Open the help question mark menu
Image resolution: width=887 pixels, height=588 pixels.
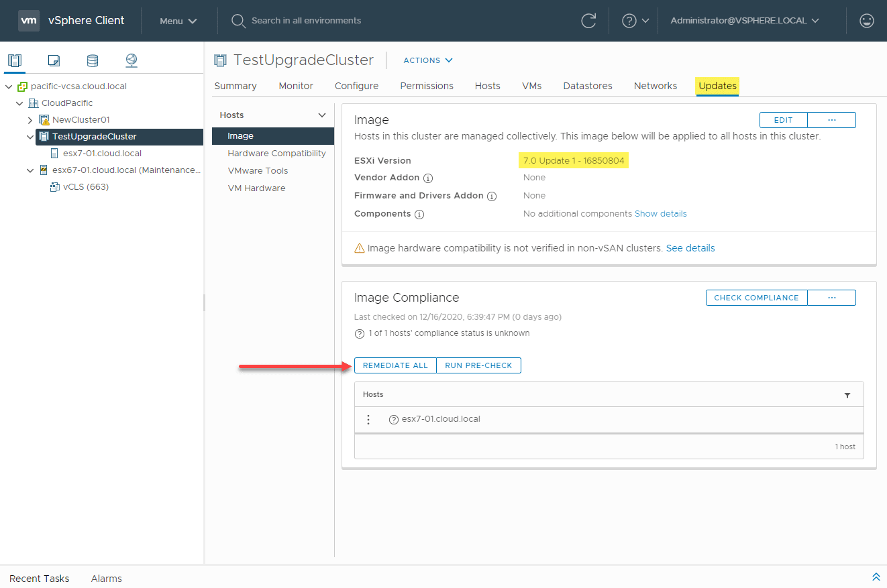tap(635, 21)
